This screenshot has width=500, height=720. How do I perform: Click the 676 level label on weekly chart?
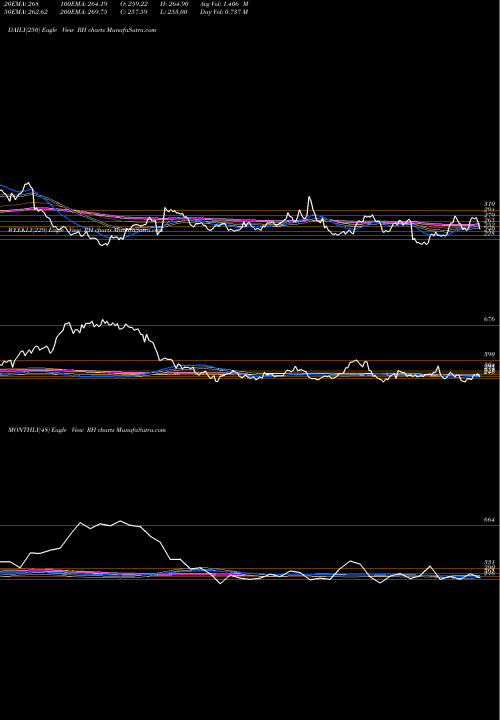click(490, 319)
